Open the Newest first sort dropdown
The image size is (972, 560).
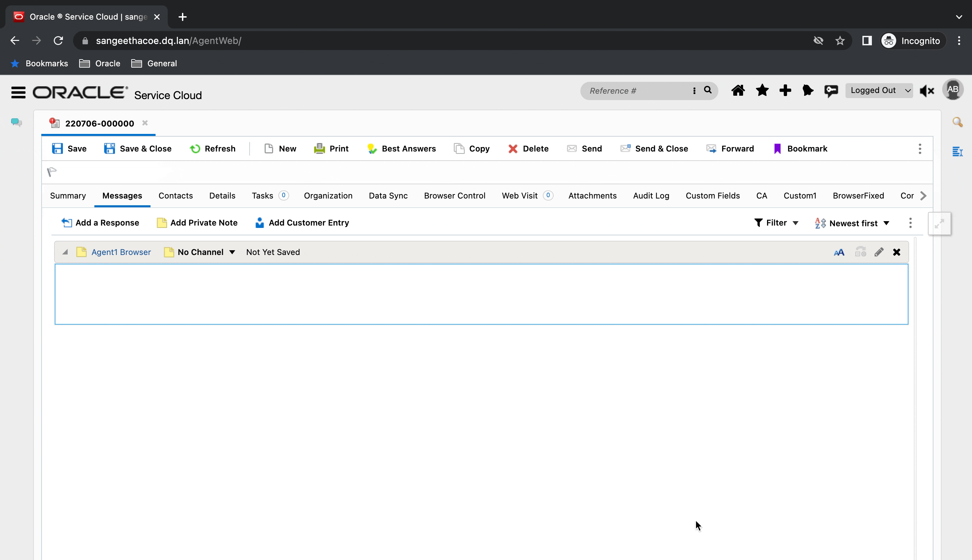coord(852,223)
